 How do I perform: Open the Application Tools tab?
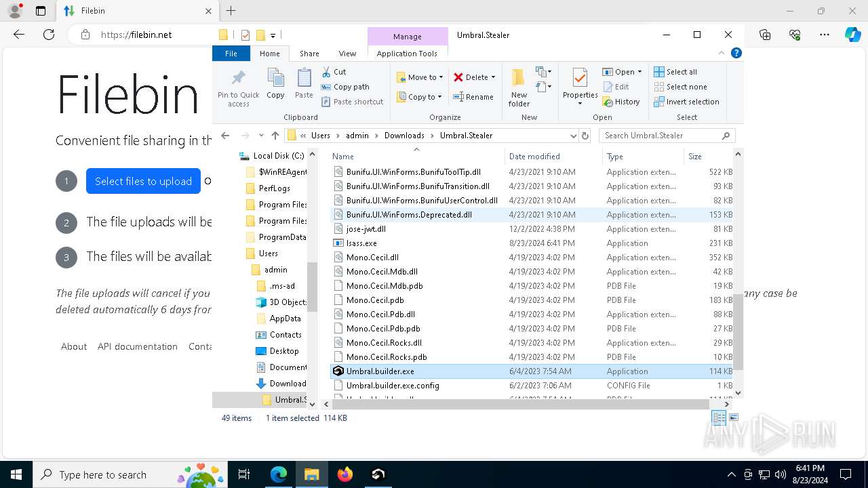[407, 54]
